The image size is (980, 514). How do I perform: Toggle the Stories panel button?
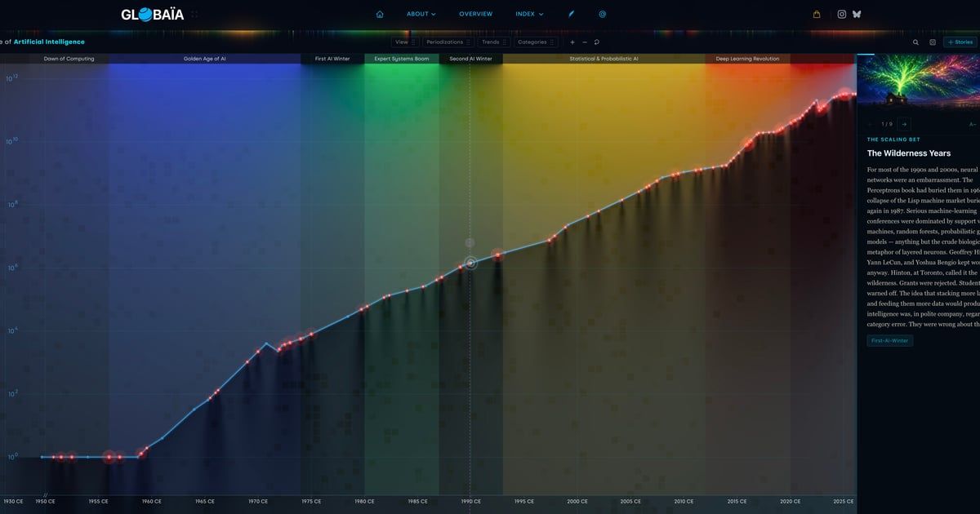click(960, 42)
